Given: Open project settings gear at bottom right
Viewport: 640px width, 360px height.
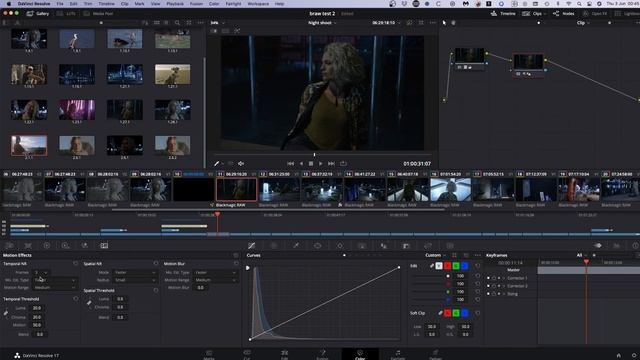Looking at the screenshot, I should click(x=634, y=355).
